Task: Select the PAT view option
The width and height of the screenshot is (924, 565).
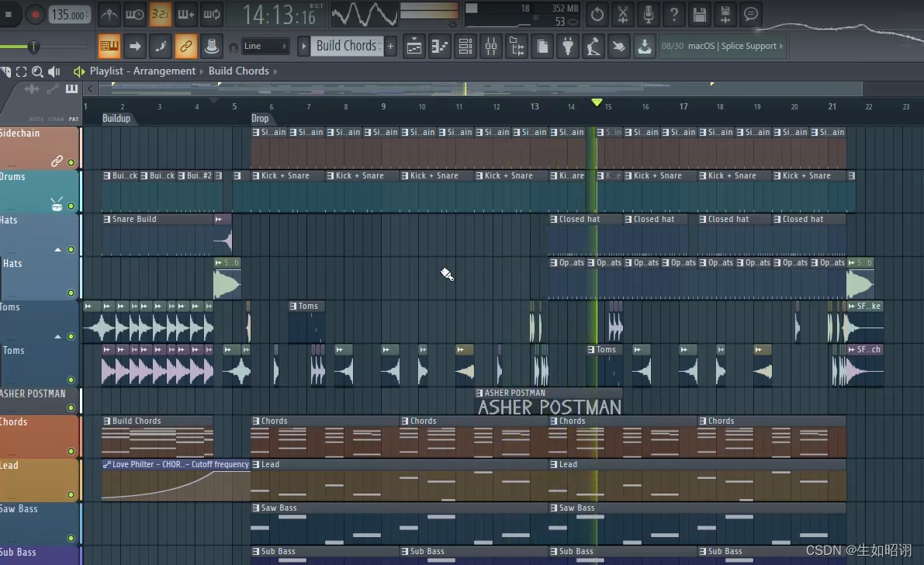Action: click(73, 120)
